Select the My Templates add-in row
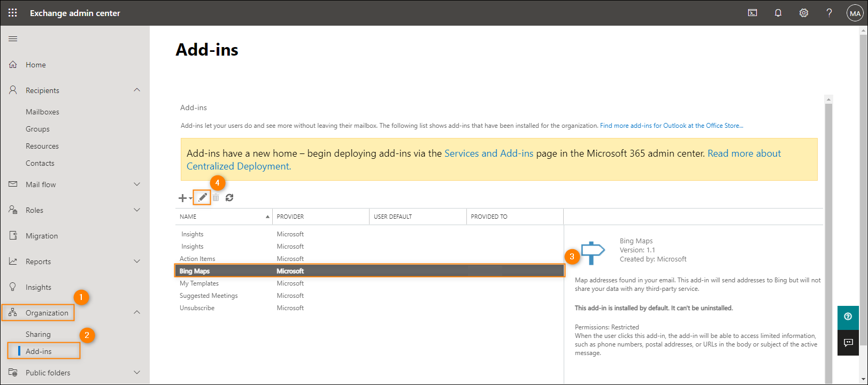 [x=370, y=283]
